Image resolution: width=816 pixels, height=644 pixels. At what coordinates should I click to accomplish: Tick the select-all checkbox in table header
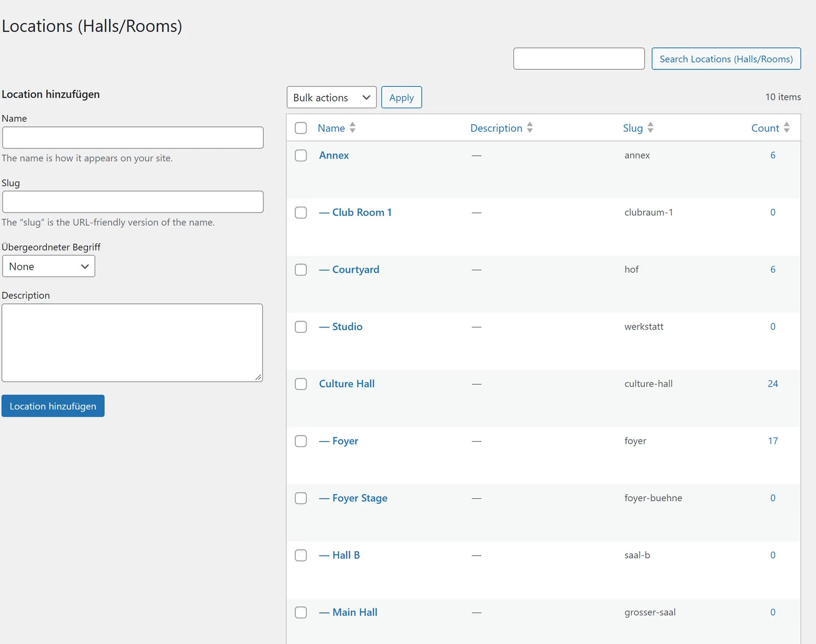coord(301,128)
